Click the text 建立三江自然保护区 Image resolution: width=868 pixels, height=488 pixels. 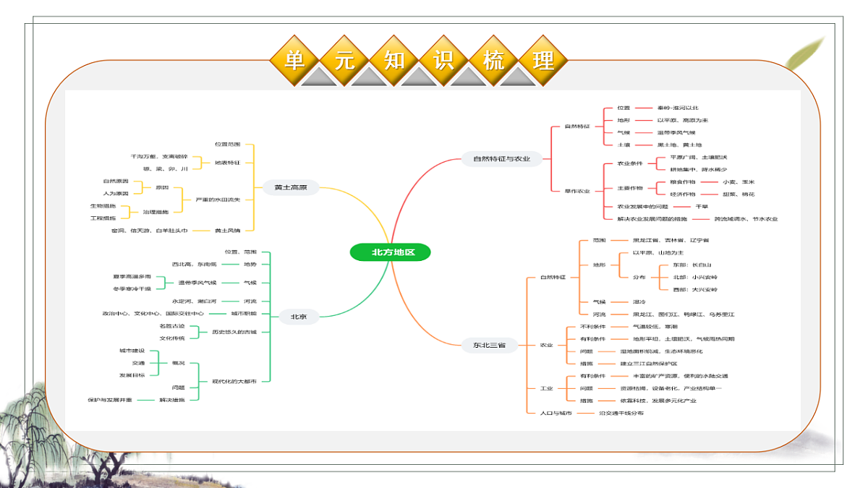tap(649, 363)
